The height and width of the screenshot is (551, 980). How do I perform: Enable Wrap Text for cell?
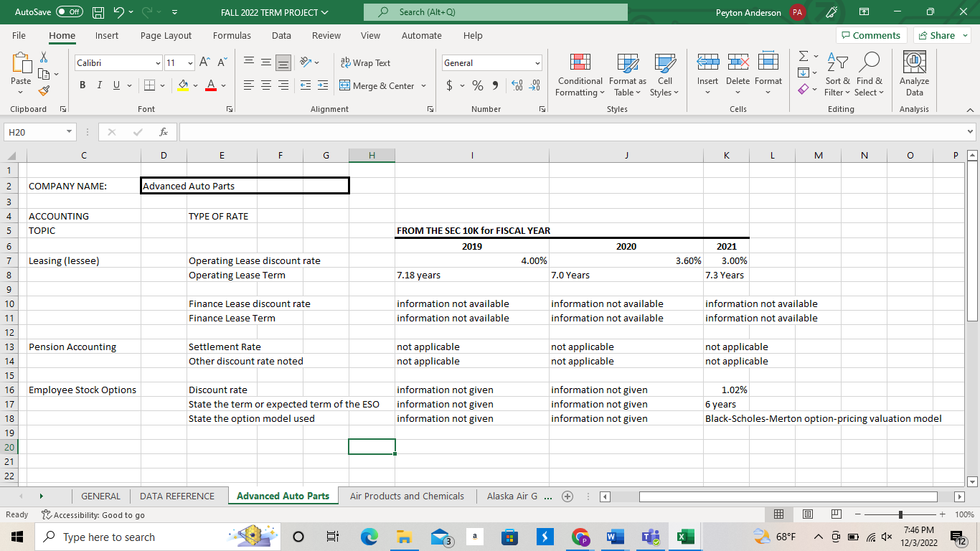tap(366, 63)
